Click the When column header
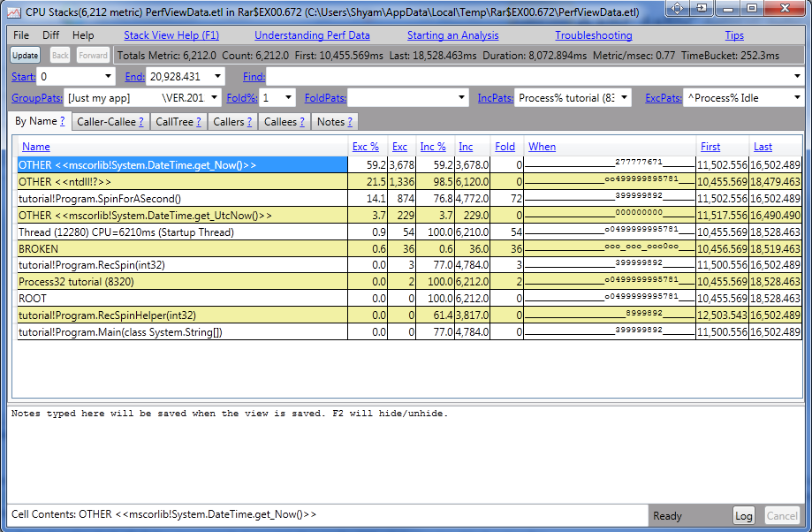This screenshot has height=532, width=812. [x=542, y=147]
